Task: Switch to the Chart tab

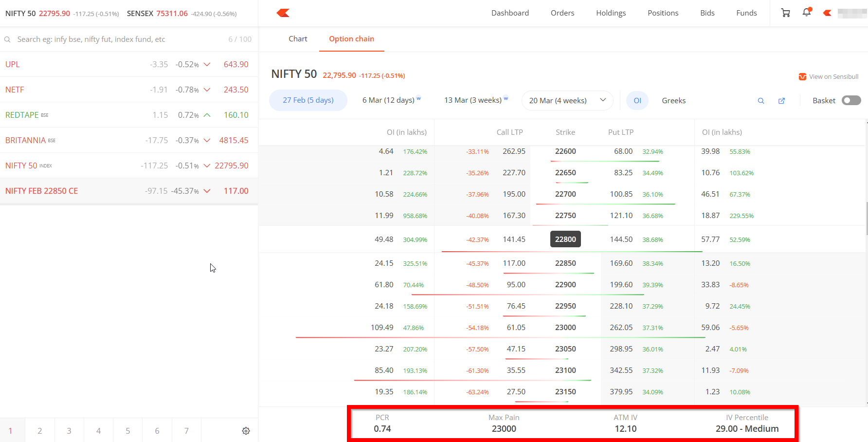Action: pyautogui.click(x=298, y=39)
